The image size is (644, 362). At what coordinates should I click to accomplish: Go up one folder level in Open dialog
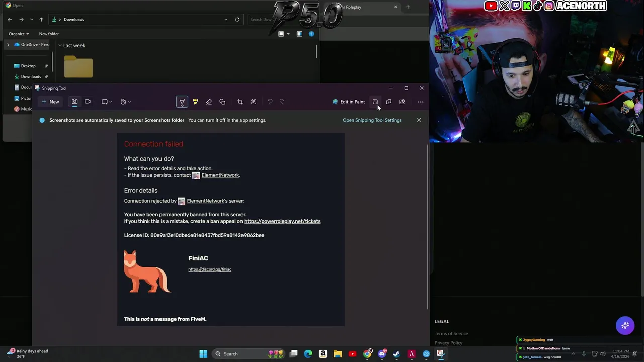tap(41, 19)
